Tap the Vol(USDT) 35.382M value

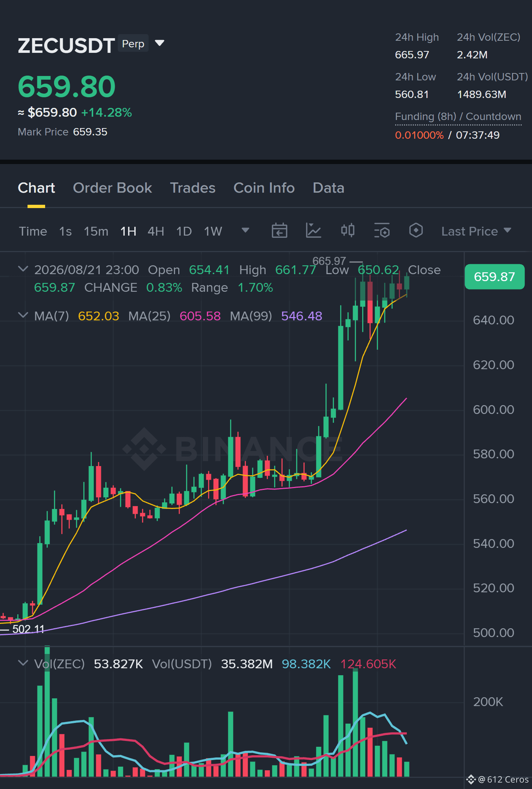tap(247, 664)
